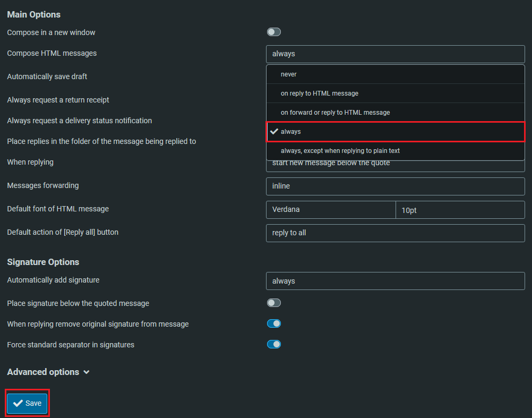Open the Reply all default action dropdown
Viewport: 532px width, 418px height.
point(395,233)
